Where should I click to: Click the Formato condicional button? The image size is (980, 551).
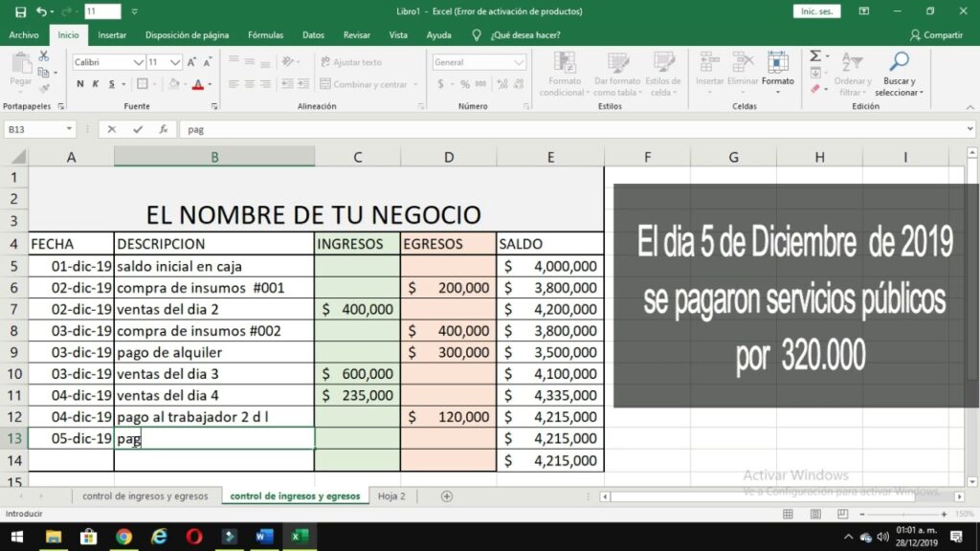(564, 72)
